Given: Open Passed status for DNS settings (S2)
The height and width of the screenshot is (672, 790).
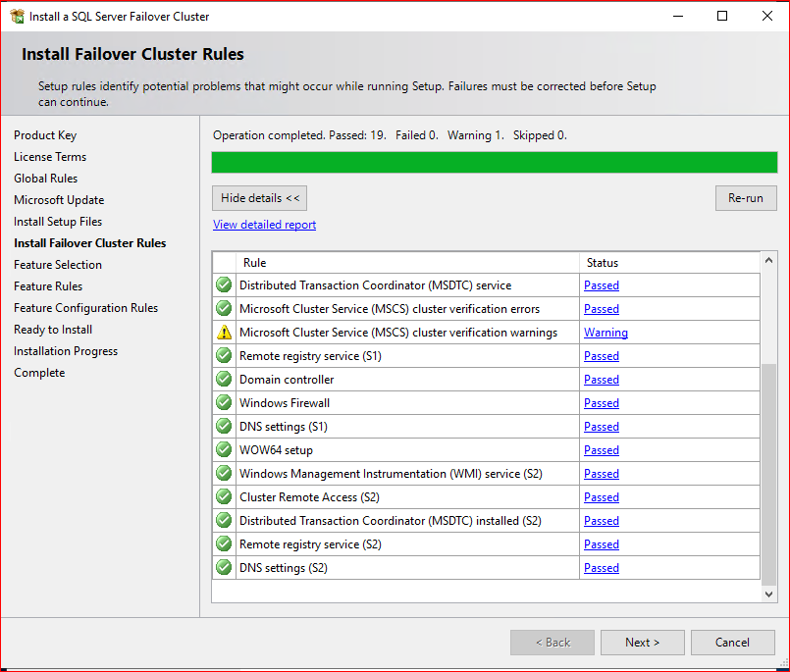Looking at the screenshot, I should tap(601, 568).
